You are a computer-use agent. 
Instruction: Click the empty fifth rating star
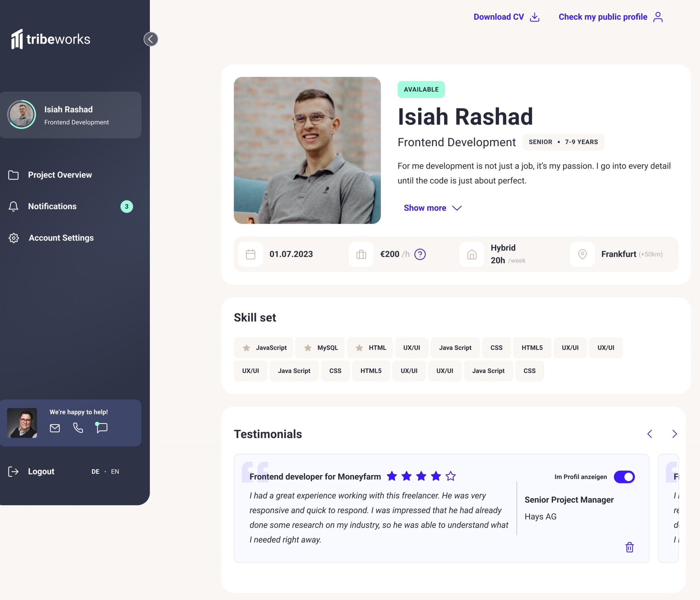click(x=451, y=476)
